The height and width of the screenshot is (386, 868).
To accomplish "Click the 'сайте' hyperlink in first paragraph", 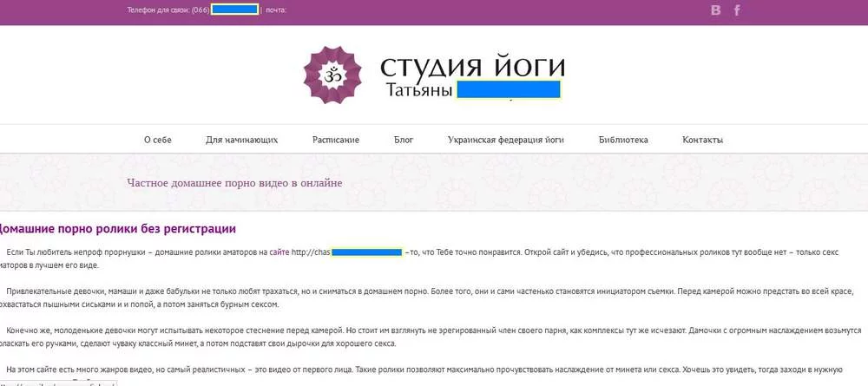I will click(x=279, y=252).
